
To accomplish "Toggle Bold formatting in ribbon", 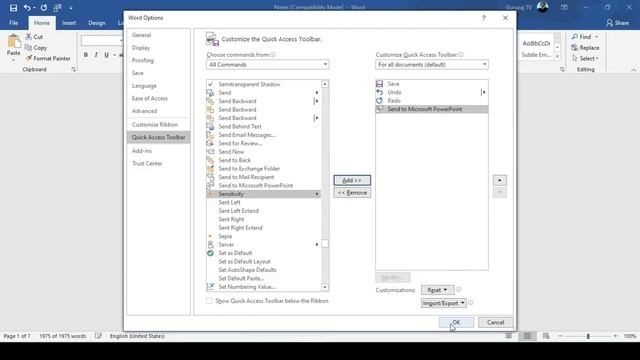I will click(x=86, y=55).
